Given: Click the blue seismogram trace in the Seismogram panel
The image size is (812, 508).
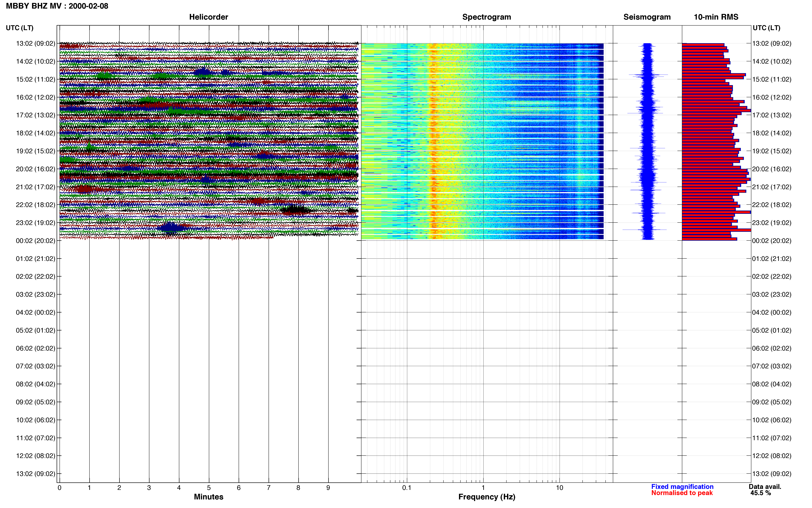Looking at the screenshot, I should (x=647, y=141).
